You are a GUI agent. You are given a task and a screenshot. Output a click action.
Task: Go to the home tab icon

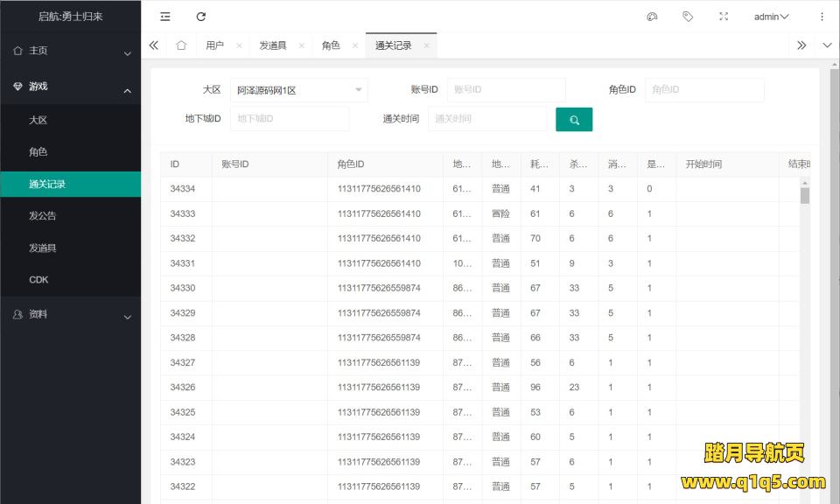tap(181, 45)
